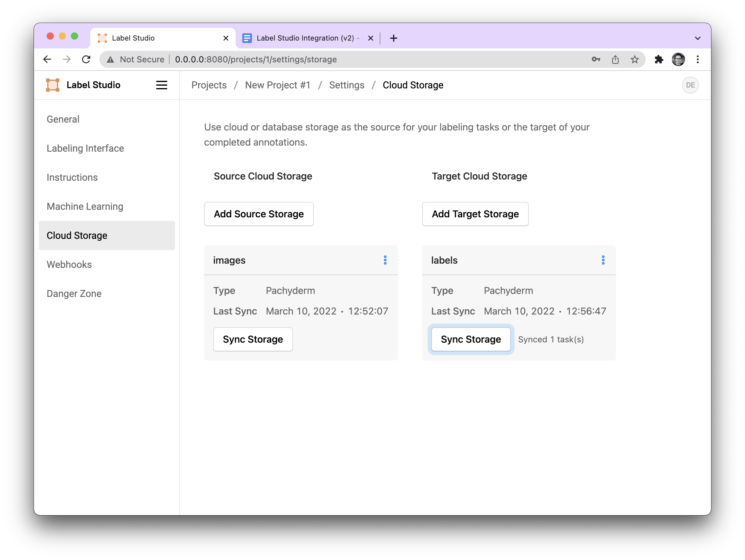Click the Label Studio logo icon

(x=52, y=85)
